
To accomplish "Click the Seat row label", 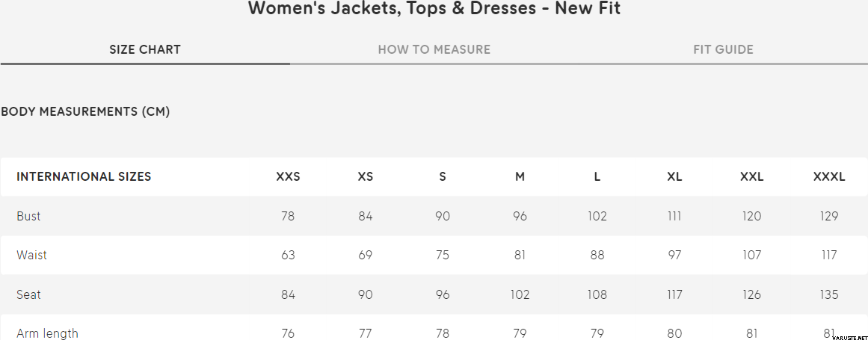I will click(x=28, y=294).
